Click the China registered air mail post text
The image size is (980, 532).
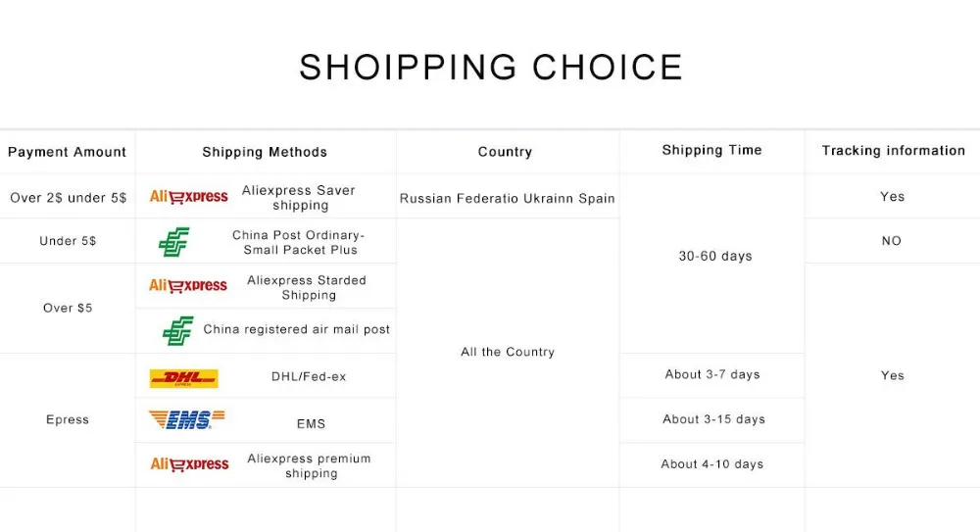pyautogui.click(x=297, y=329)
